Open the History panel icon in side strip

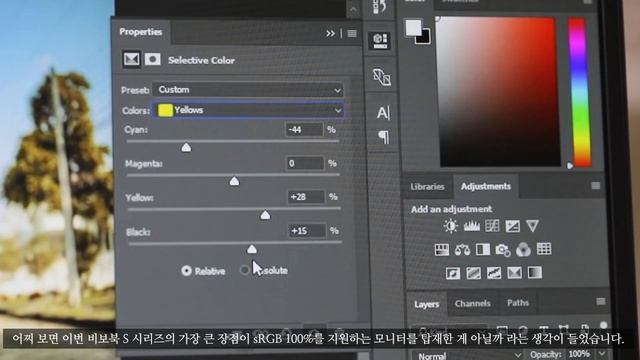pyautogui.click(x=380, y=7)
